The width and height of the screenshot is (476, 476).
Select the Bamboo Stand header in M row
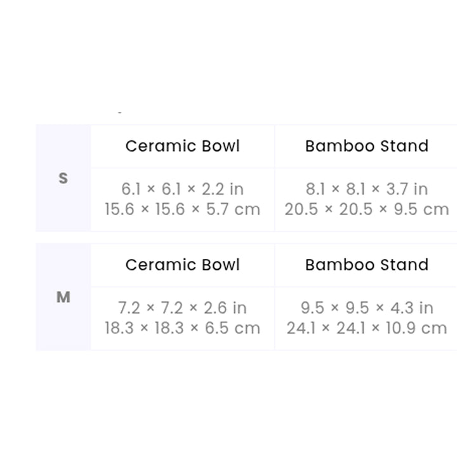click(x=367, y=265)
